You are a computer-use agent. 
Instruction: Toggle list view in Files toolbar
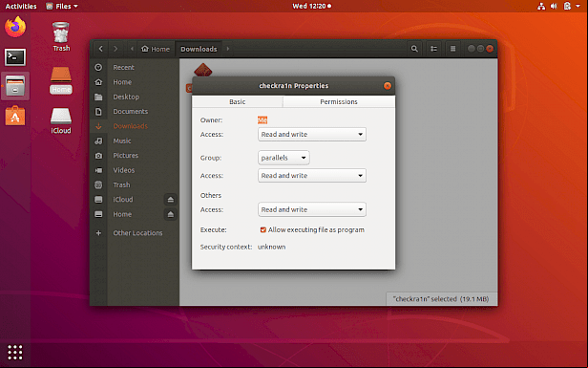click(434, 49)
